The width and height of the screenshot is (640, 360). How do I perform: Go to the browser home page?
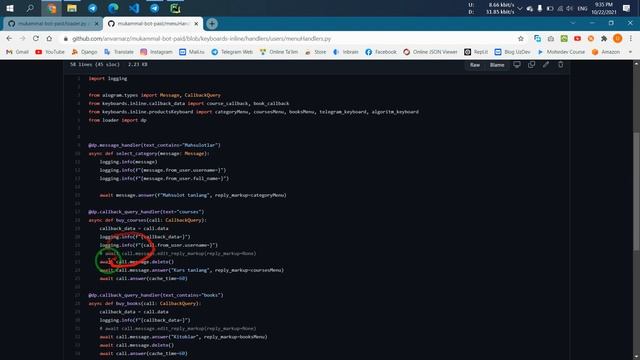[x=49, y=38]
